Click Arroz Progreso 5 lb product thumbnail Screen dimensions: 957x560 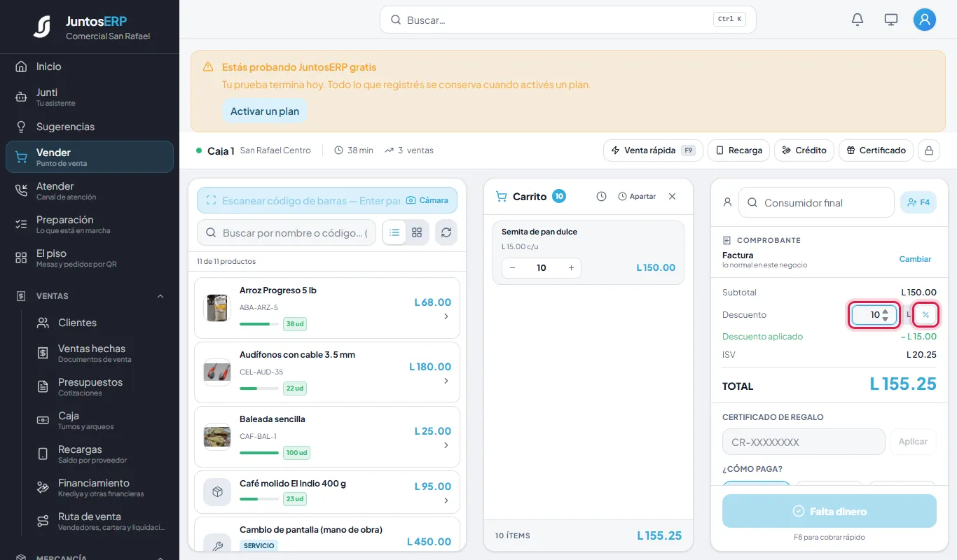pos(217,308)
